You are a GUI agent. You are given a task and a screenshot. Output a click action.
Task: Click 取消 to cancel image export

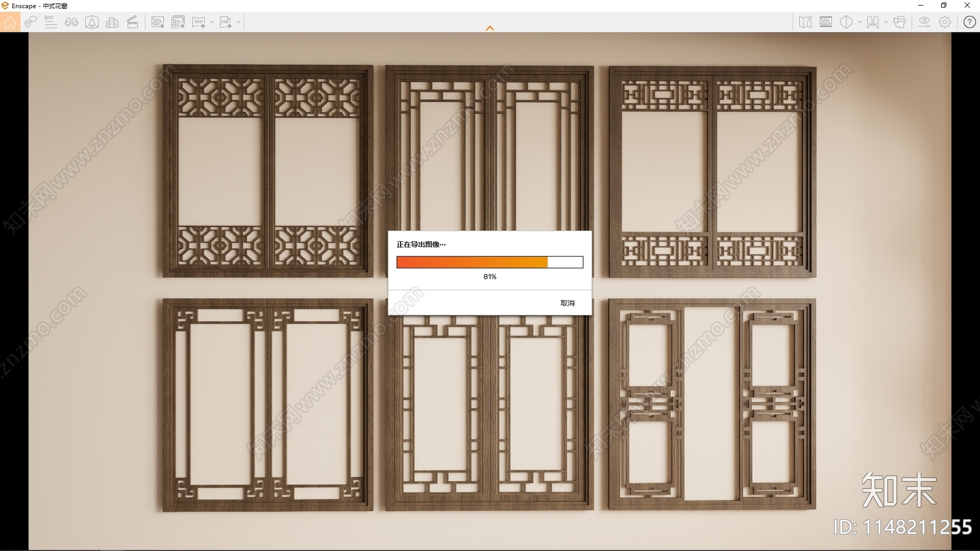(x=567, y=303)
